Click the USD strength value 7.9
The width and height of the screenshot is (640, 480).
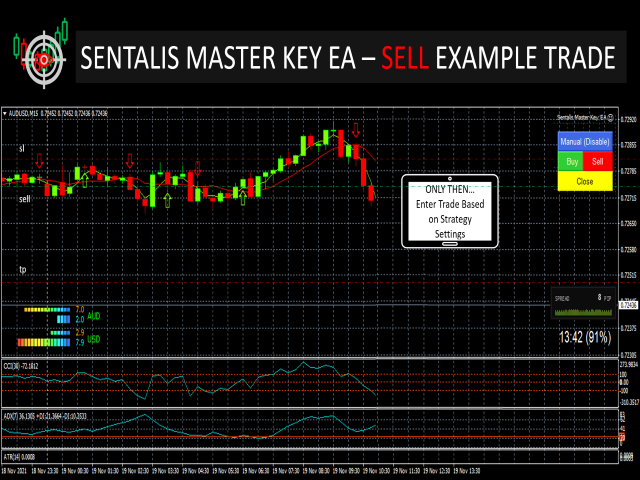pos(80,342)
